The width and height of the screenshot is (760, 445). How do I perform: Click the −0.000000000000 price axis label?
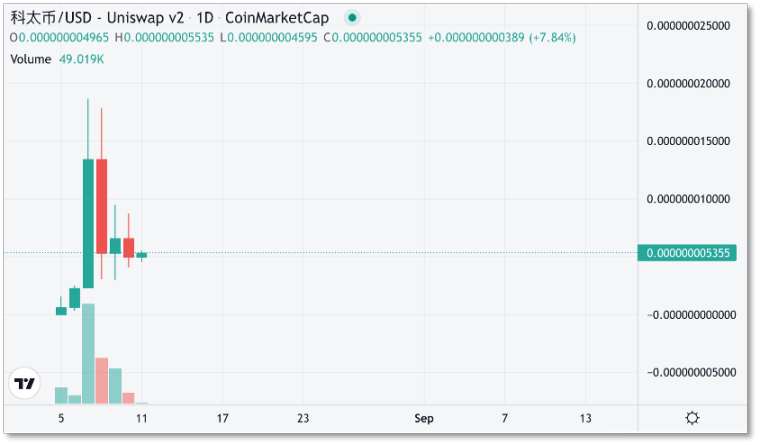point(692,315)
